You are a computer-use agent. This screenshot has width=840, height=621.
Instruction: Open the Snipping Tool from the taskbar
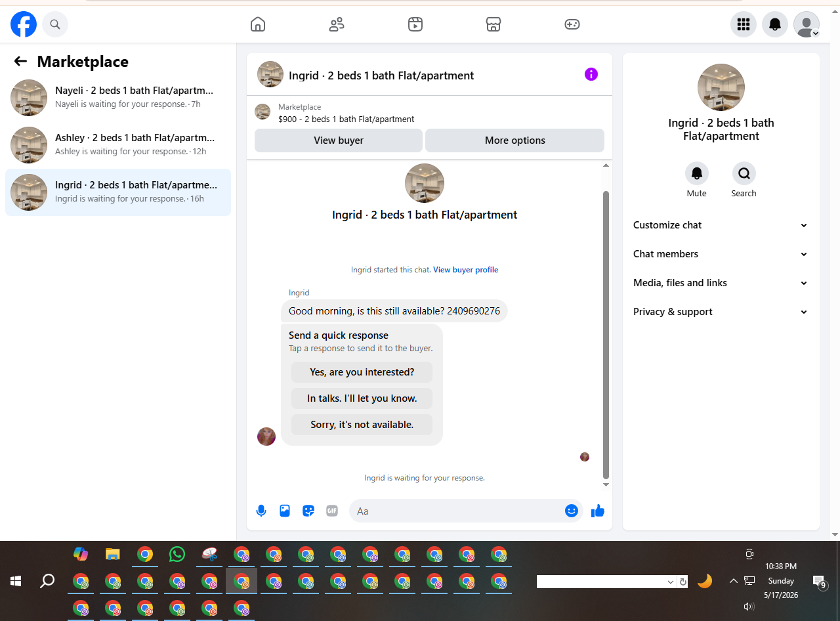click(x=209, y=554)
